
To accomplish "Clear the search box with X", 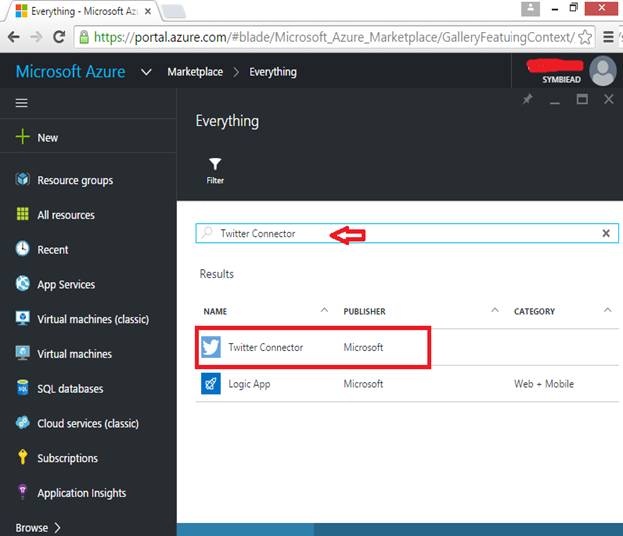I will tap(606, 233).
